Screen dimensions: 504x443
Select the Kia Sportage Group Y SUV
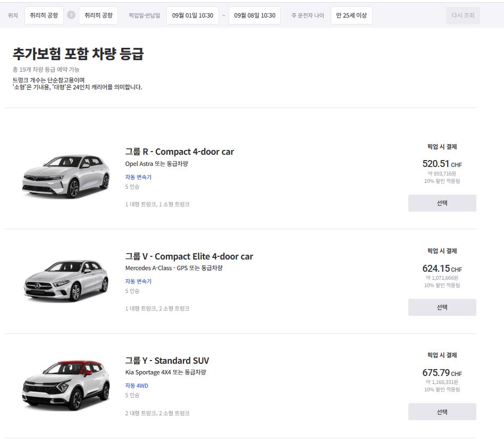click(x=442, y=412)
